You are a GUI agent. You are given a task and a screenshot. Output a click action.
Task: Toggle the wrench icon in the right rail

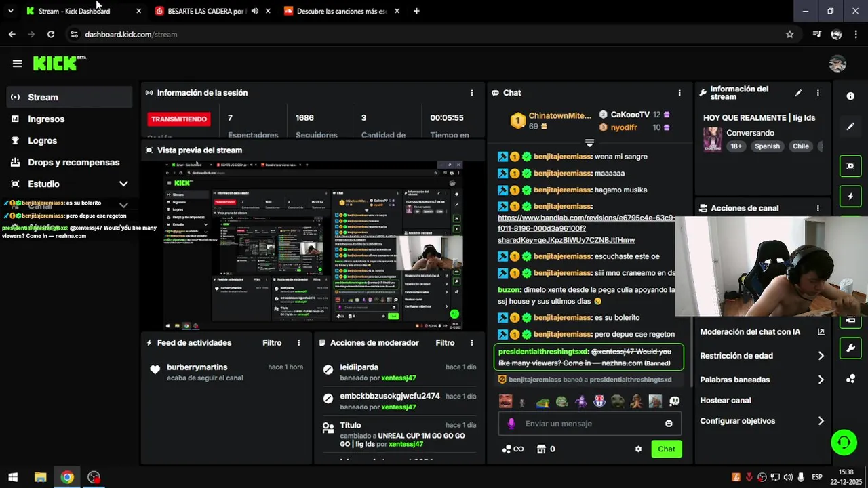click(x=850, y=349)
